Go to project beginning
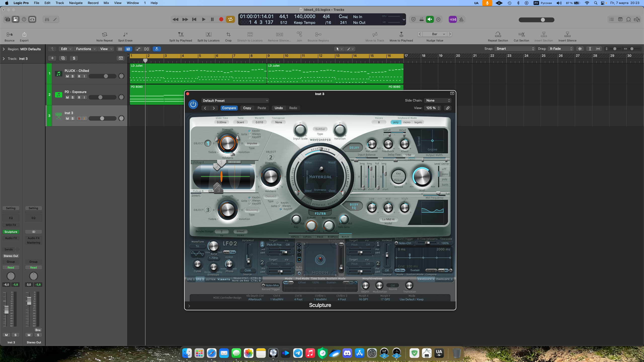 [194, 19]
